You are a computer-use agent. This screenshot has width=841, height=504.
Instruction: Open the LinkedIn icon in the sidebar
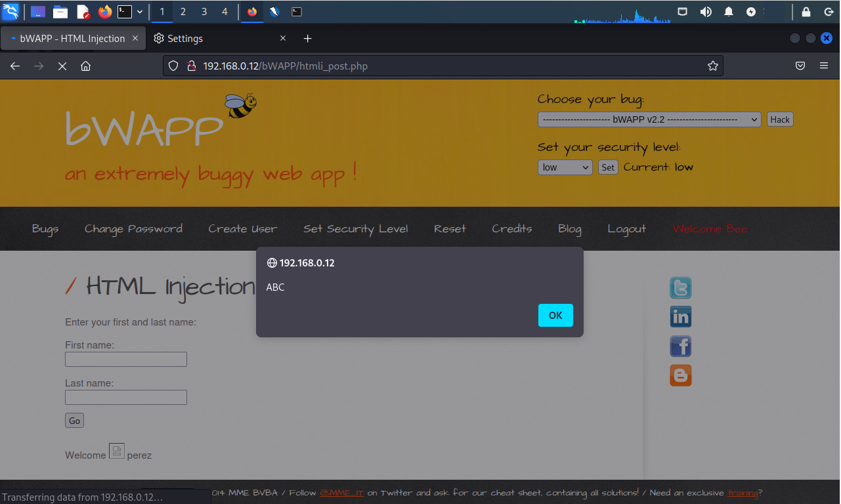point(680,317)
